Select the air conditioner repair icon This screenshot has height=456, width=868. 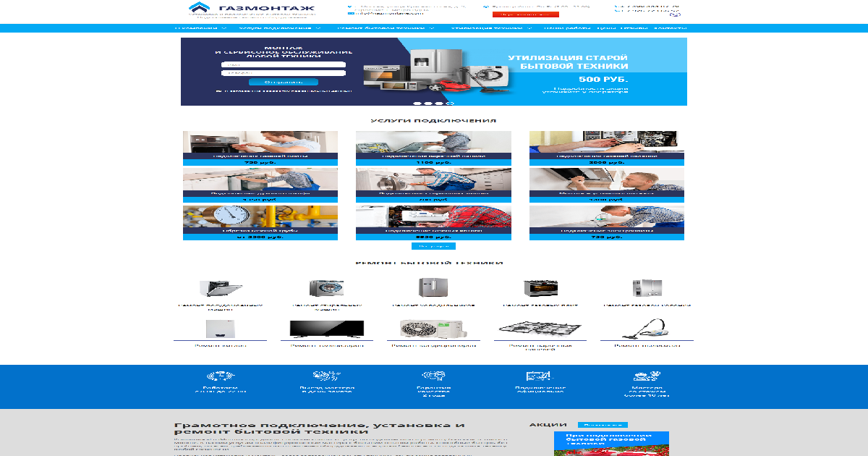(x=434, y=329)
